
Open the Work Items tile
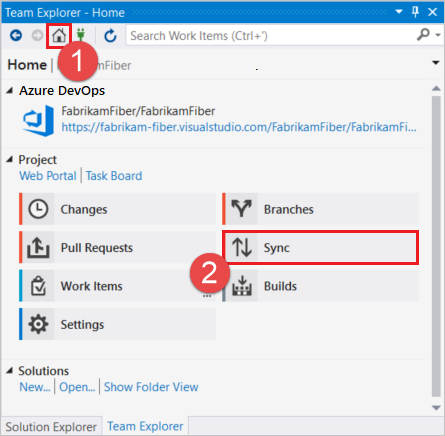(117, 286)
